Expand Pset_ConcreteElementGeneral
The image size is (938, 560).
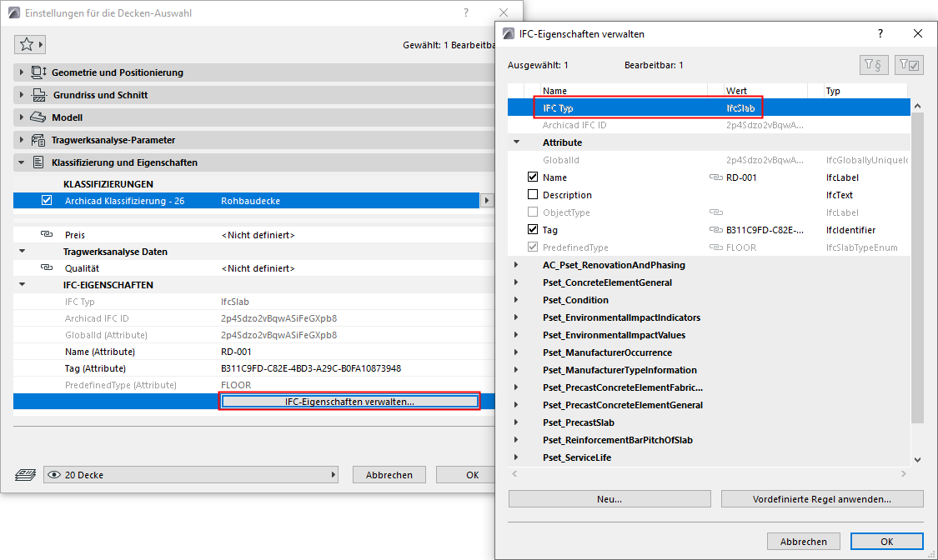coord(516,282)
